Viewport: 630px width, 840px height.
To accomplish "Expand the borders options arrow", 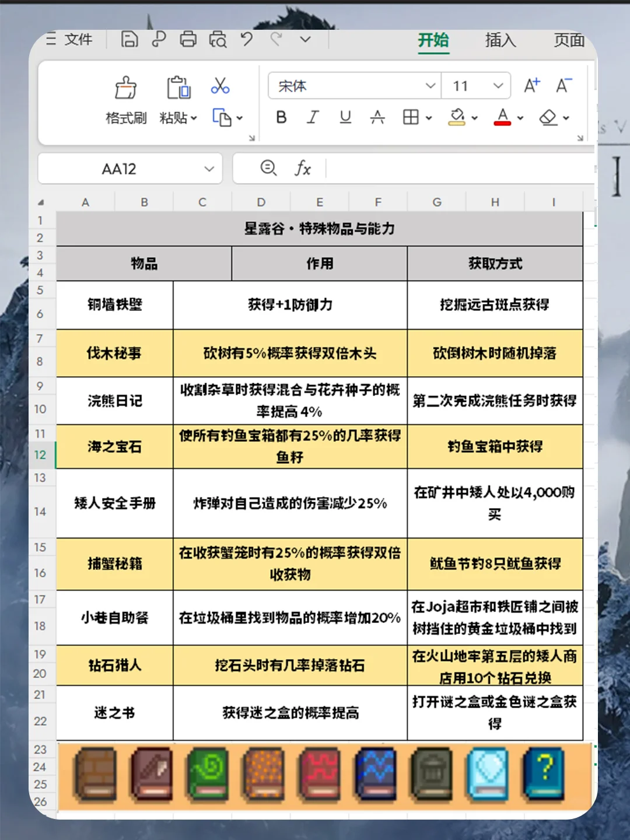I will click(429, 118).
